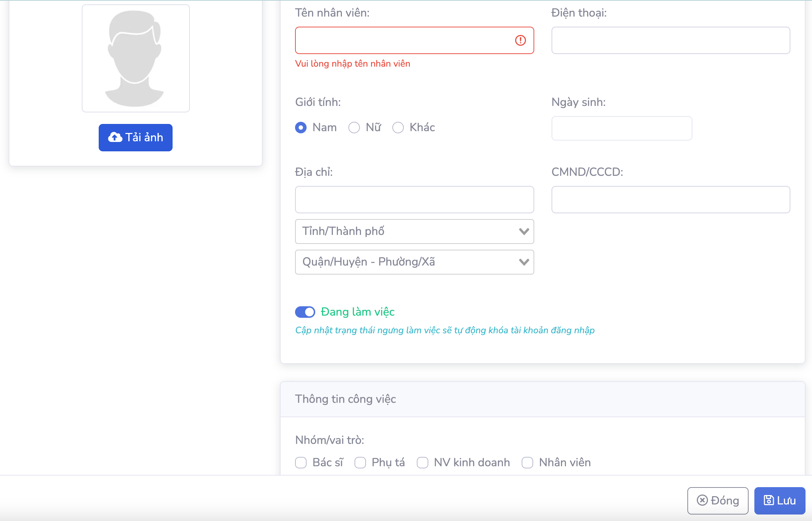Check the Bác sĩ role checkbox
Viewport: 812px width, 521px height.
[301, 463]
